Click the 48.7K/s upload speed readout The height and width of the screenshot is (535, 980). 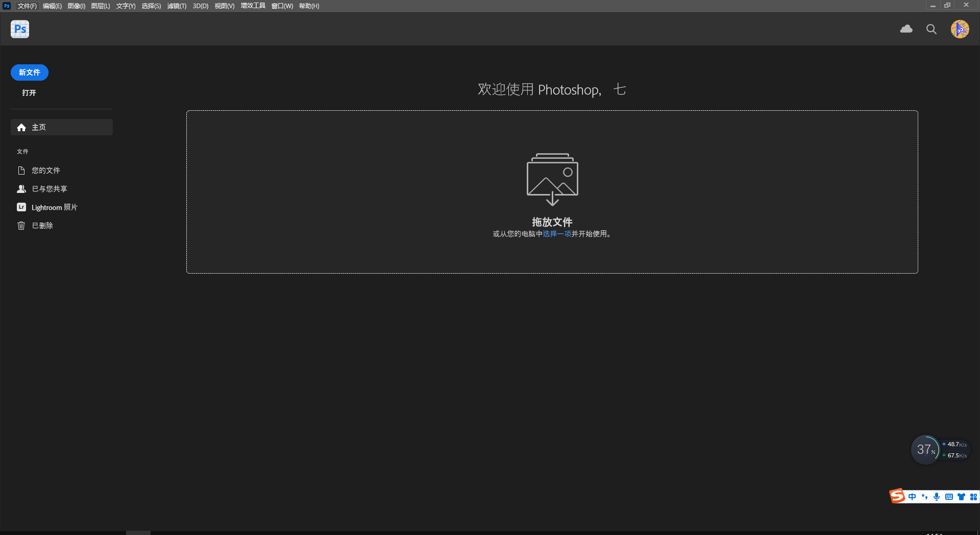click(955, 445)
